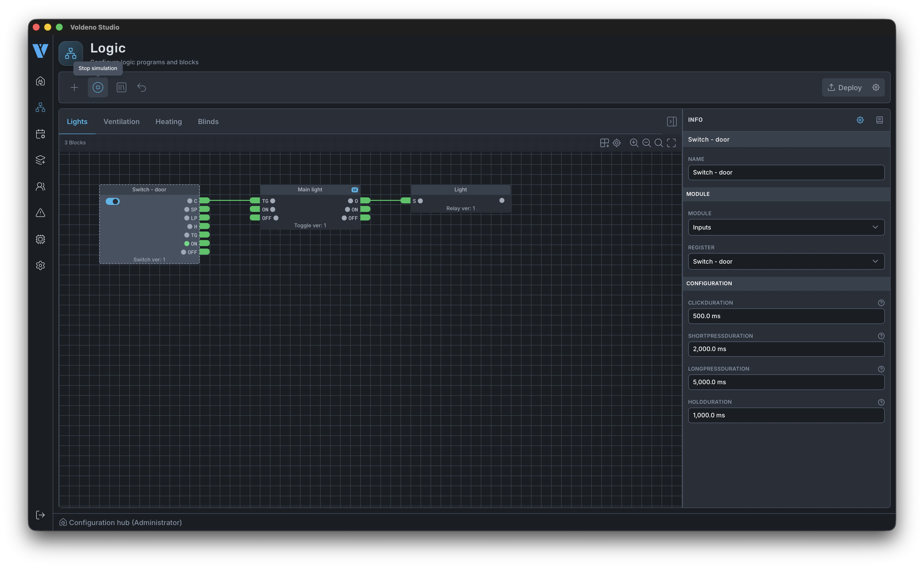
Task: Open the warnings triangle icon in sidebar
Action: (x=41, y=213)
